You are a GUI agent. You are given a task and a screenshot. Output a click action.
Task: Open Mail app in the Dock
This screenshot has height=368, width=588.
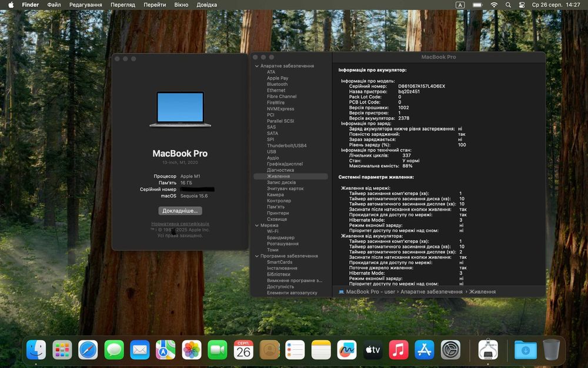140,350
